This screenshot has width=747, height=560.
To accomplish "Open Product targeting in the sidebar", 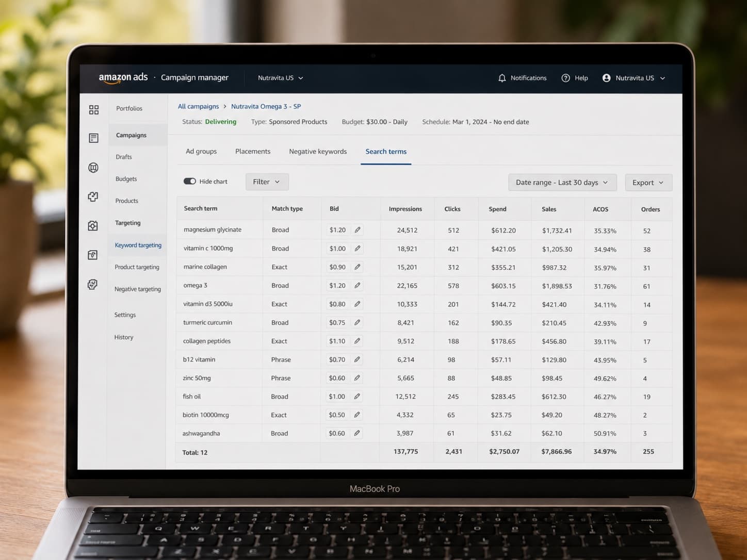I will 137,267.
